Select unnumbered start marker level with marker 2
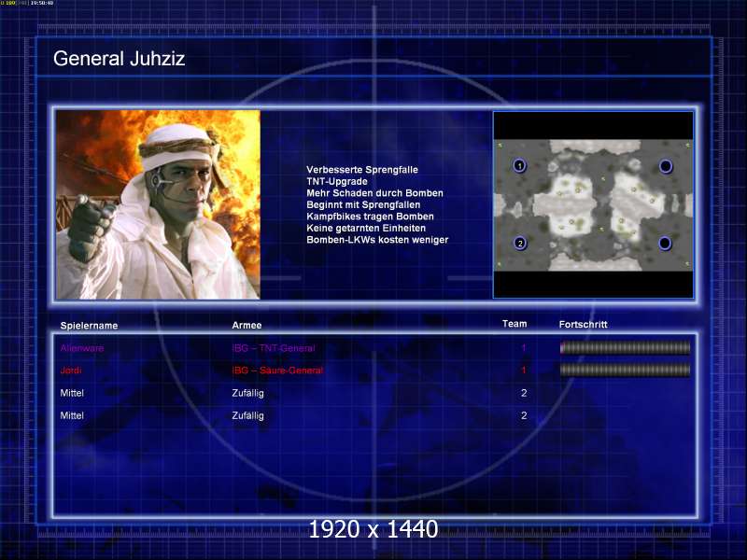747x560 pixels. [665, 244]
